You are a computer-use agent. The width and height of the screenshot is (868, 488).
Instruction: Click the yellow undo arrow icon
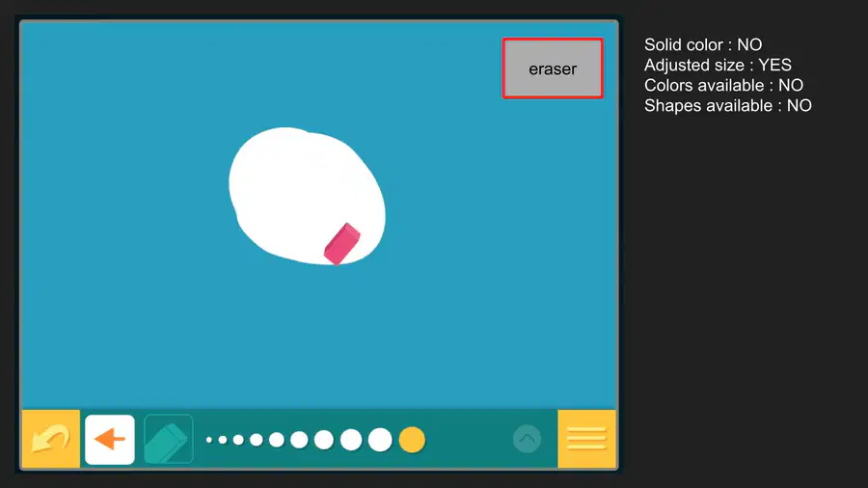tap(51, 440)
